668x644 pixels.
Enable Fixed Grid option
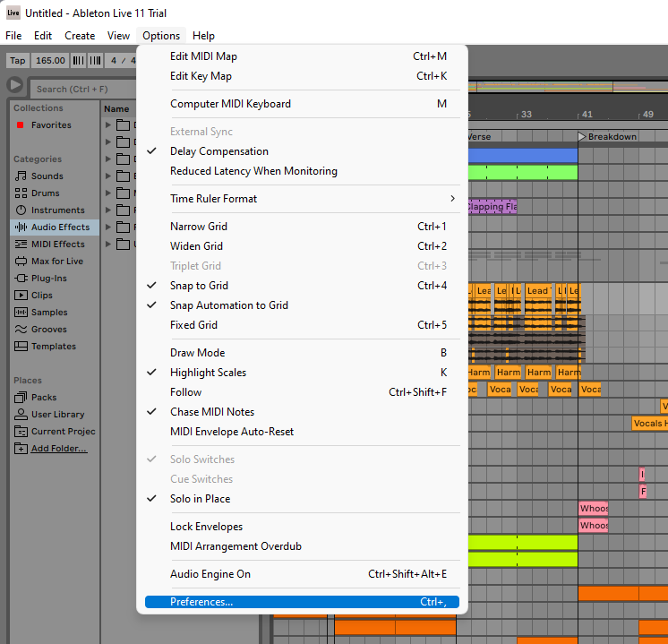[302, 325]
